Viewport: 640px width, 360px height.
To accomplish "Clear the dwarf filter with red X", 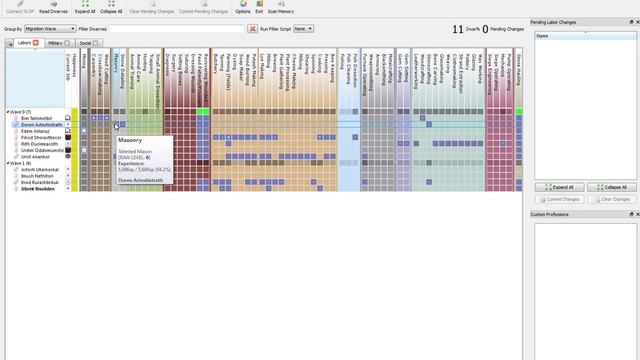I will (x=253, y=29).
